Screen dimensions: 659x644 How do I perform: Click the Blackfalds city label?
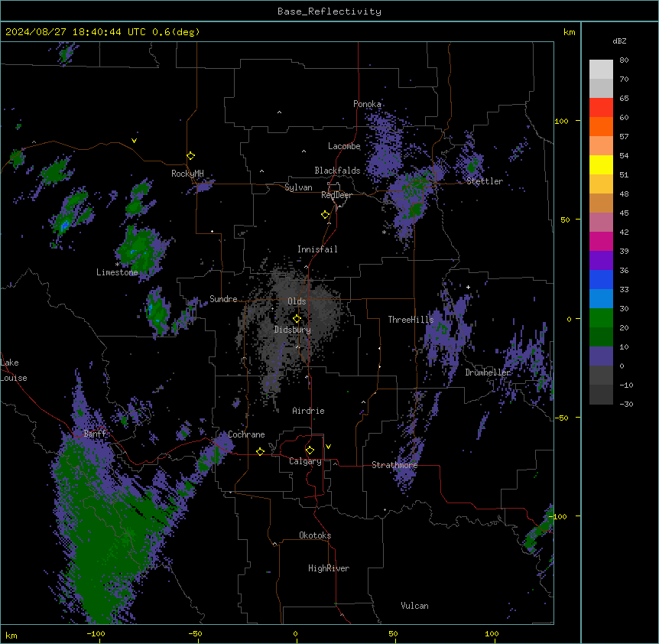pyautogui.click(x=337, y=171)
